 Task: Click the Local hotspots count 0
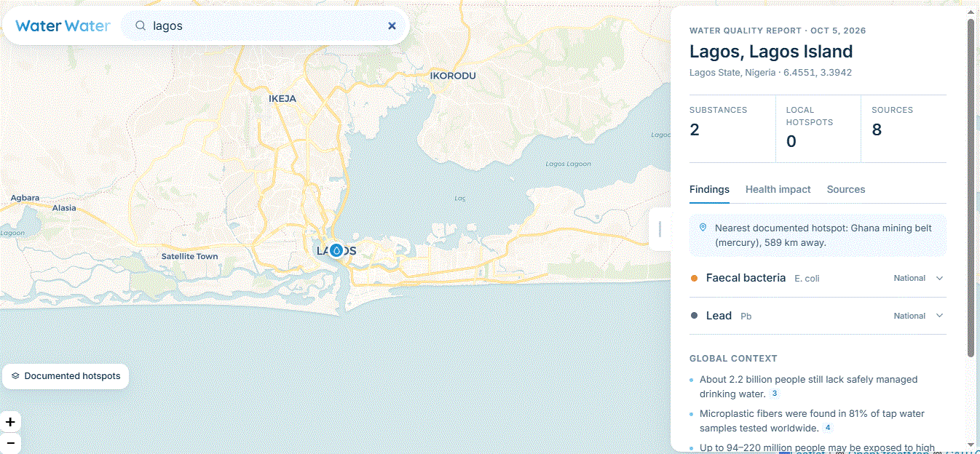coord(791,141)
